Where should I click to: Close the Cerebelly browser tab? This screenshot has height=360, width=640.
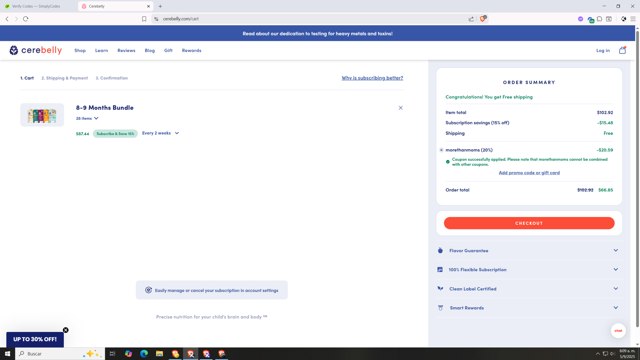pos(148,6)
